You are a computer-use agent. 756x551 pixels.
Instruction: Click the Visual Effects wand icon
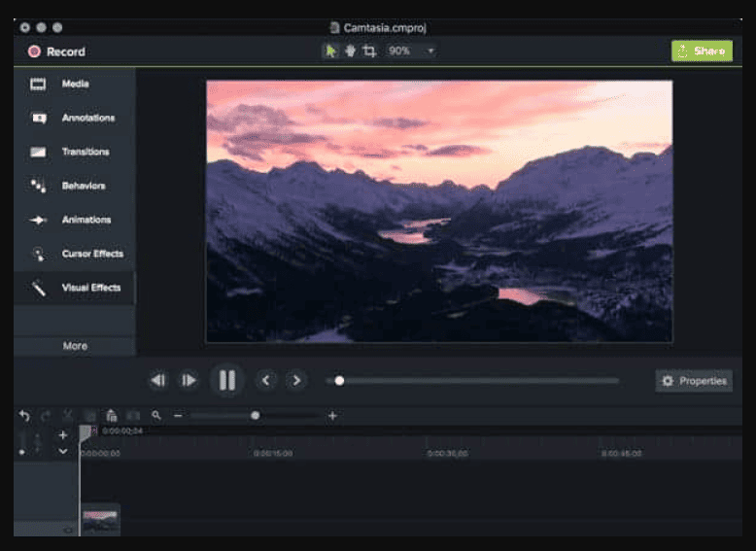[39, 289]
